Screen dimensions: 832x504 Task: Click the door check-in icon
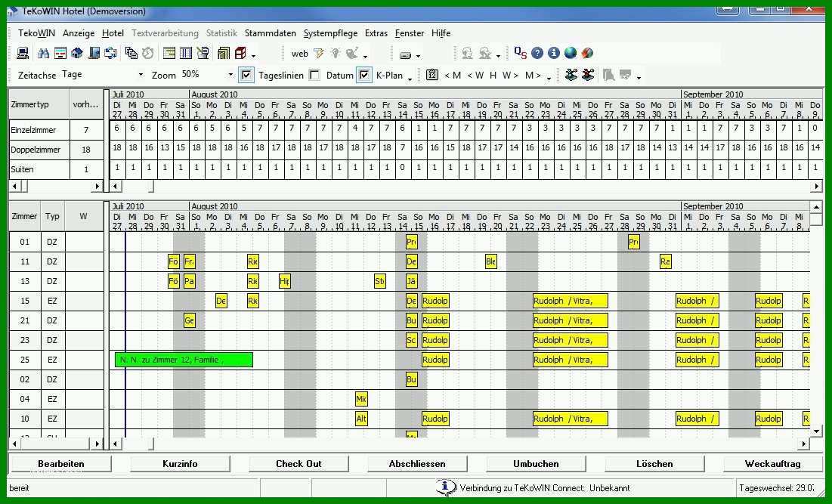pos(94,53)
